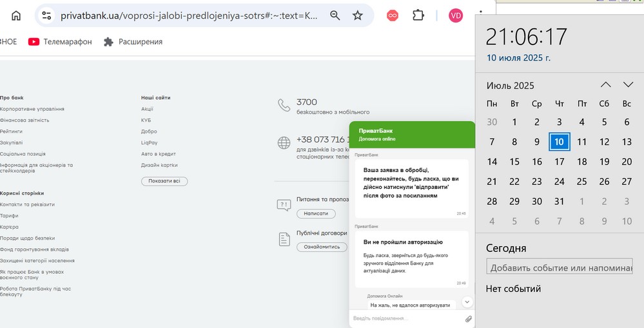Open the Кар'єра link
This screenshot has height=328, width=644.
[9, 227]
